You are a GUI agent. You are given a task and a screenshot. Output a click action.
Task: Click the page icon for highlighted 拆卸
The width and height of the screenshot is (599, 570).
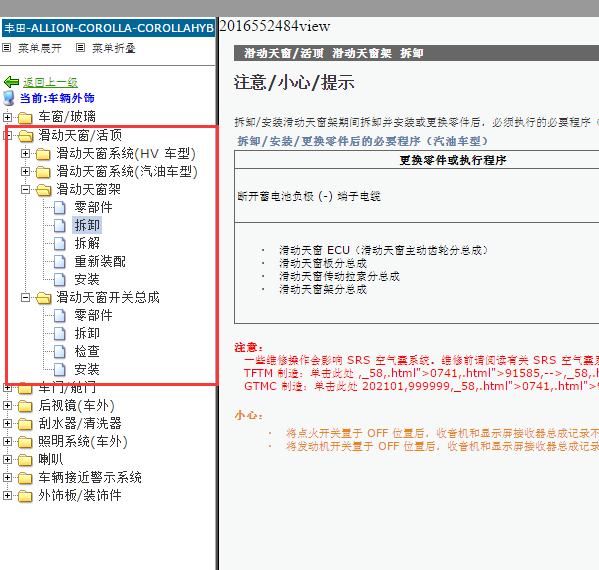coord(60,225)
